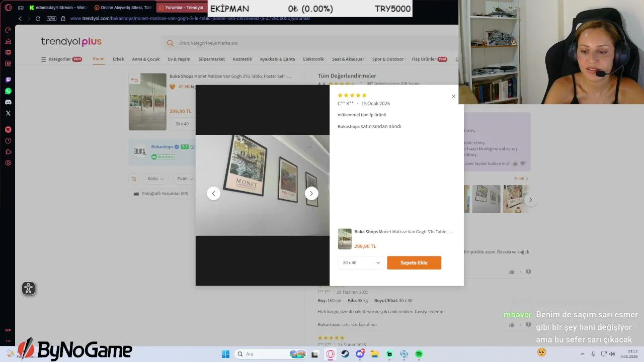Expand the Konu filter dropdown
644x362 pixels.
click(x=156, y=178)
